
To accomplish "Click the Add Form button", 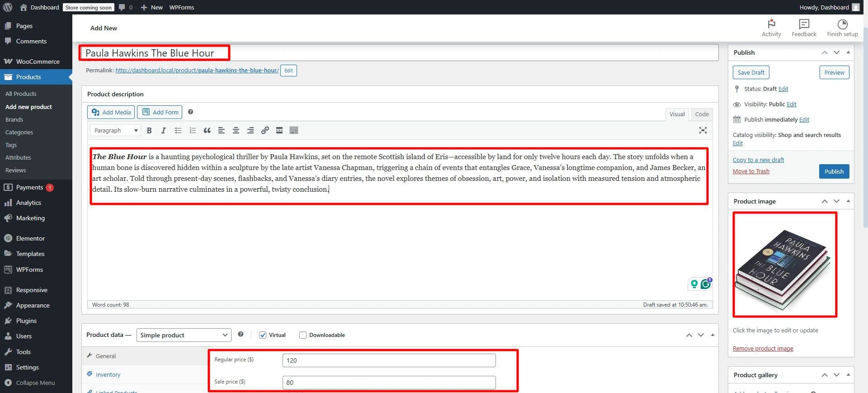I will (x=160, y=112).
